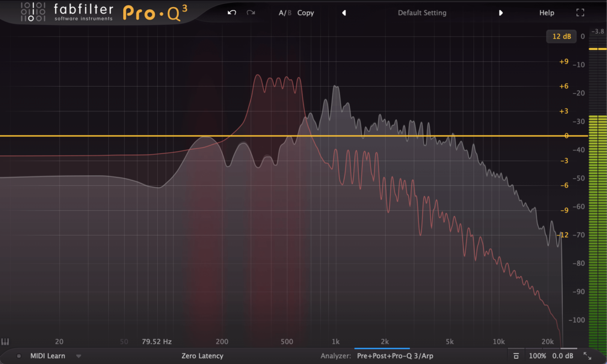Show the piano keyboard display icon
This screenshot has width=607, height=364.
(x=5, y=341)
